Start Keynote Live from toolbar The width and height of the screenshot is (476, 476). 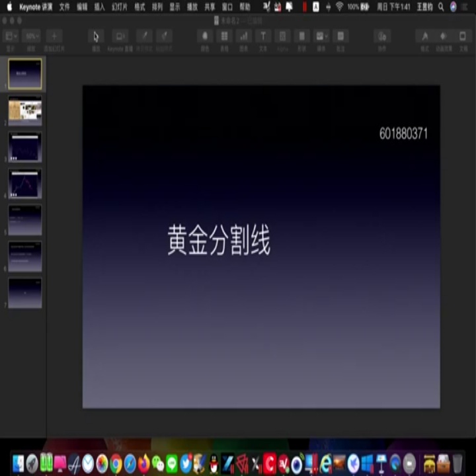pyautogui.click(x=120, y=36)
